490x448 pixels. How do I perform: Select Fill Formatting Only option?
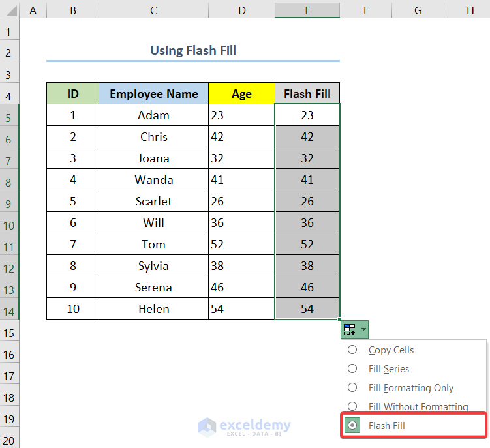(352, 387)
